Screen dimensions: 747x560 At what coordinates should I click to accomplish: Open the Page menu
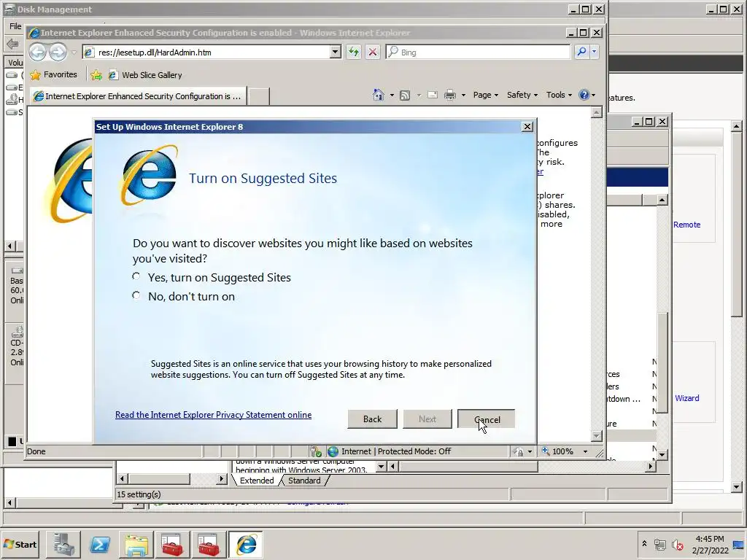click(x=485, y=95)
